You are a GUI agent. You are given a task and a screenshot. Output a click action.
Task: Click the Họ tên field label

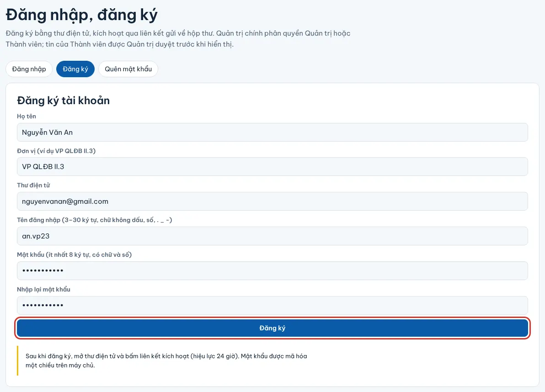click(27, 117)
